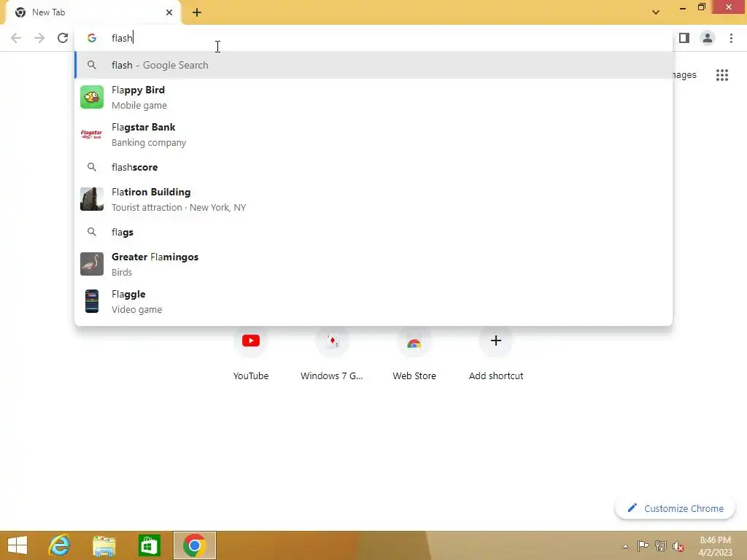Open the tab search dropdown arrow

[656, 12]
